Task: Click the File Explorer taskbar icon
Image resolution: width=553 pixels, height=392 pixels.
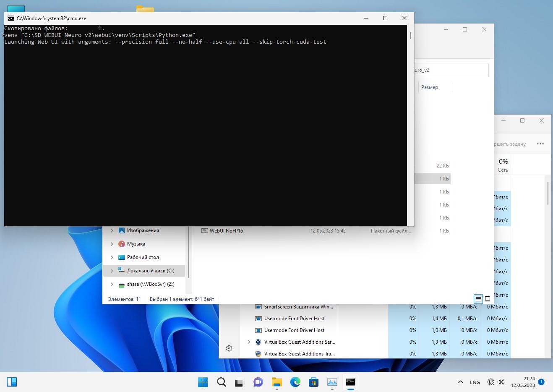Action: [x=276, y=382]
